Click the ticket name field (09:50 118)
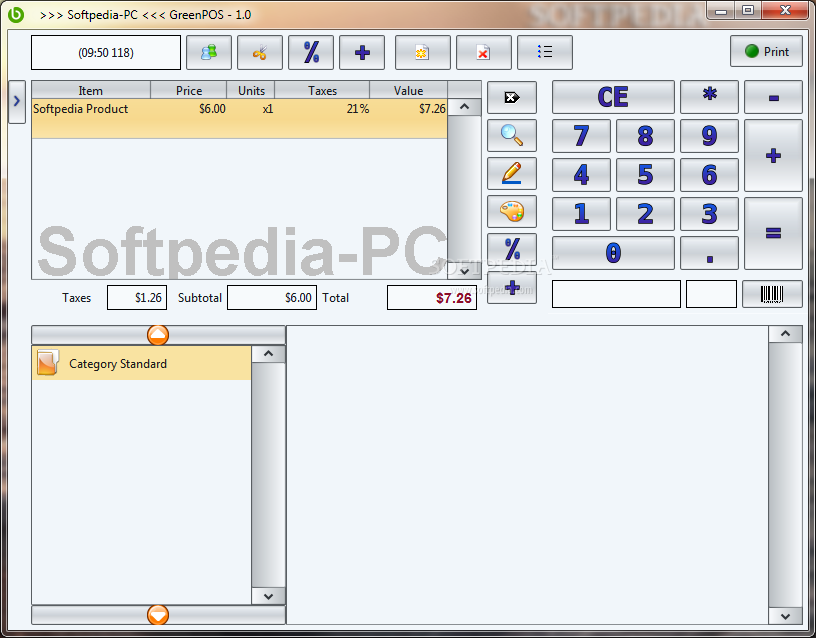Viewport: 816px width, 638px height. pyautogui.click(x=106, y=52)
